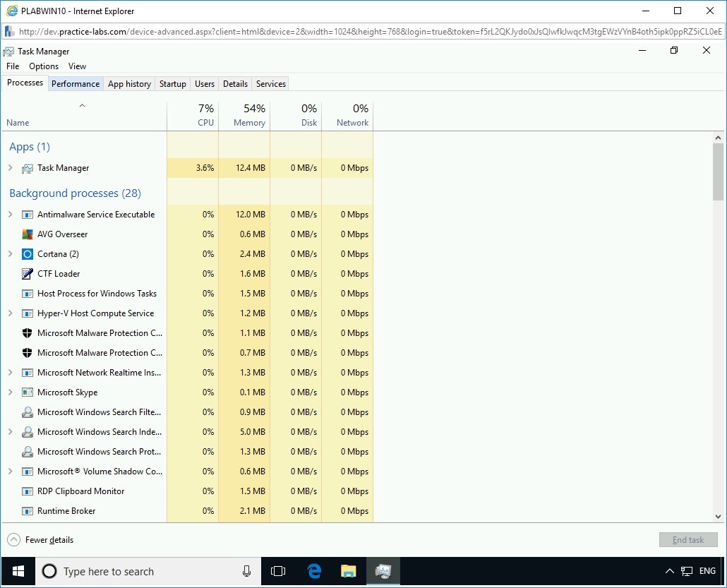Collapse the details with Fewer details toggle

coord(40,539)
